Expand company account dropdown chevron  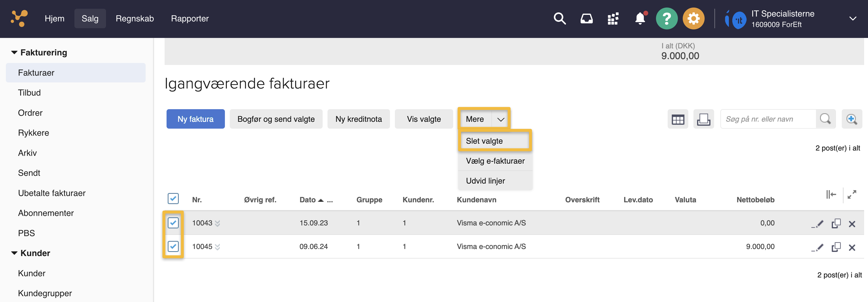click(852, 18)
